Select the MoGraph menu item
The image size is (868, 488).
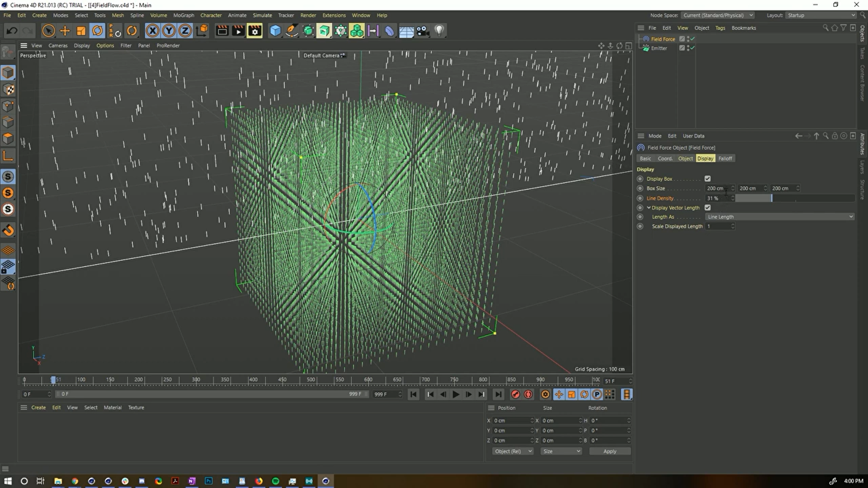coord(184,15)
